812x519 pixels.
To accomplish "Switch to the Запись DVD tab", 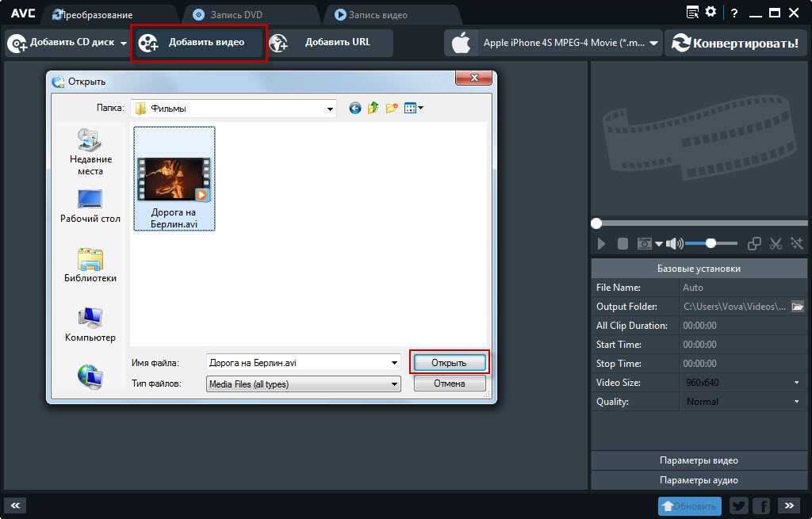I will pyautogui.click(x=236, y=15).
